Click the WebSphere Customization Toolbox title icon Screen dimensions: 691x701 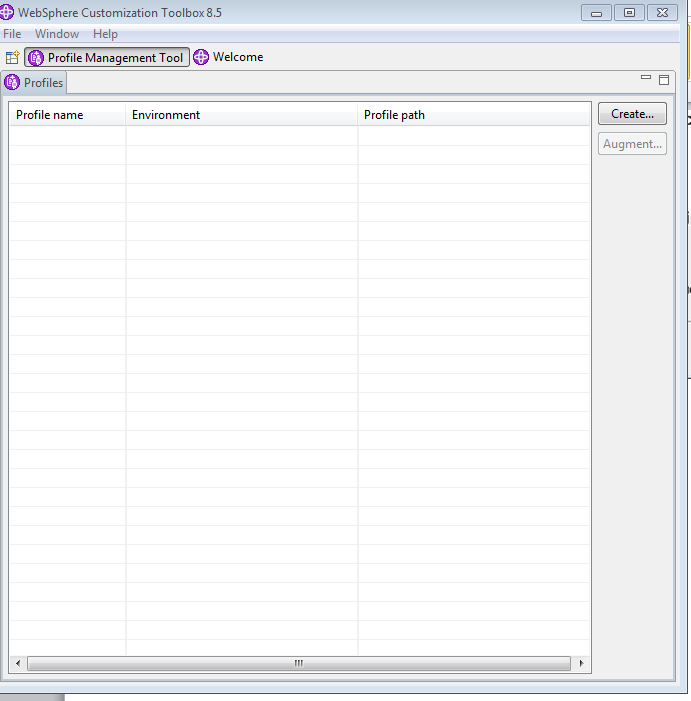point(6,12)
